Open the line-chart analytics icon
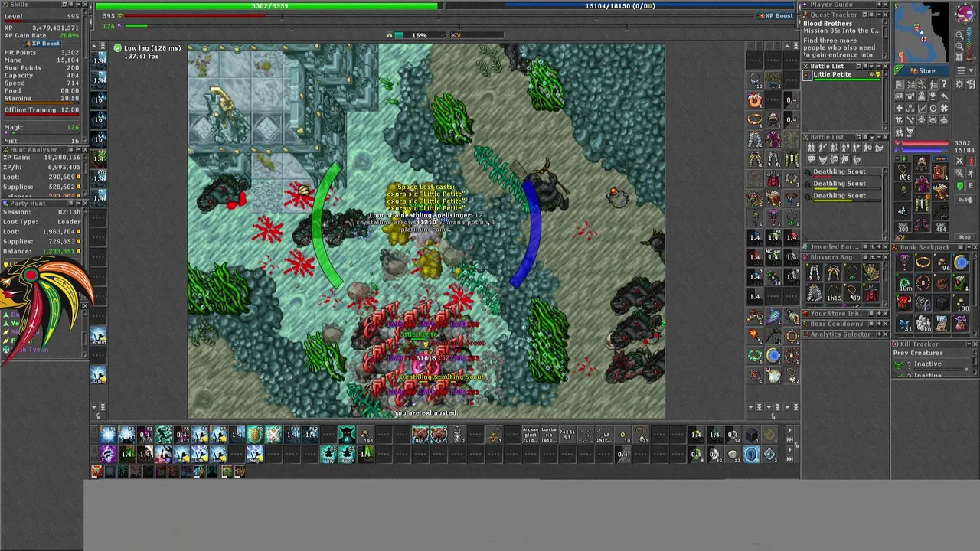Image resolution: width=980 pixels, height=551 pixels. tap(922, 109)
